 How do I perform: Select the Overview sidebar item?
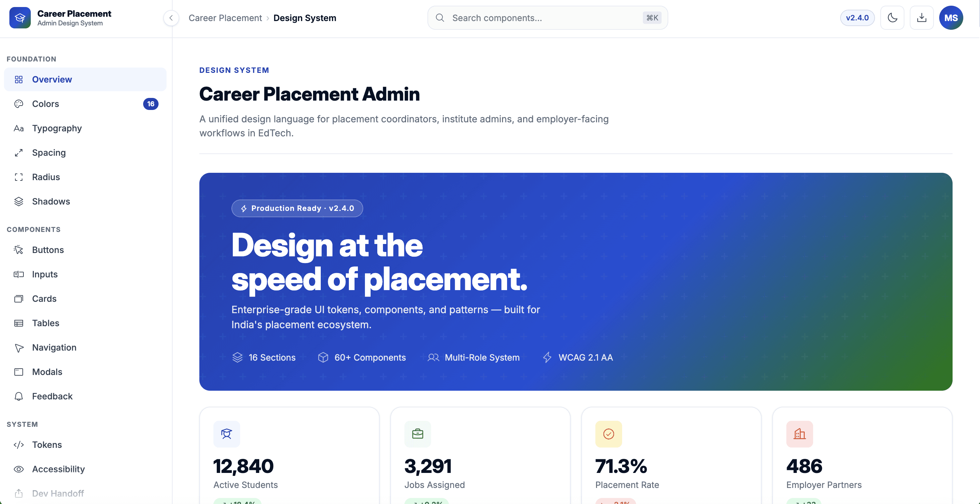point(85,80)
